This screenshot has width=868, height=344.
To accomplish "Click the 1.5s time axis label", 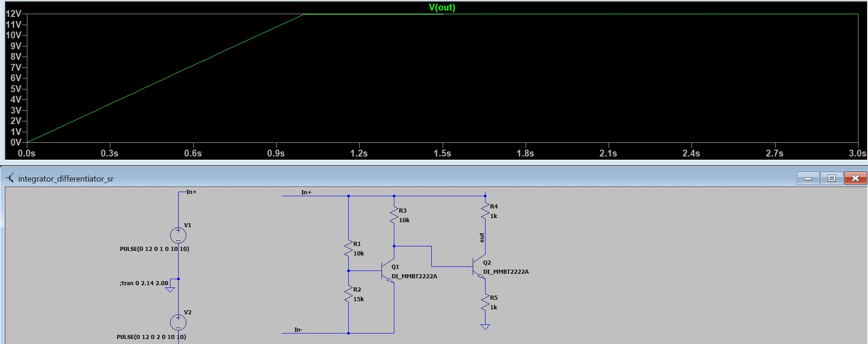I will 442,153.
